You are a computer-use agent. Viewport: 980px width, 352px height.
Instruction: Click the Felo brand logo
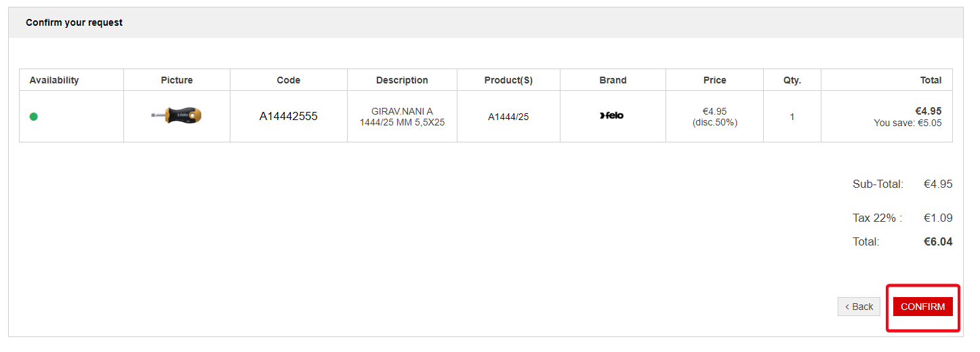[612, 116]
